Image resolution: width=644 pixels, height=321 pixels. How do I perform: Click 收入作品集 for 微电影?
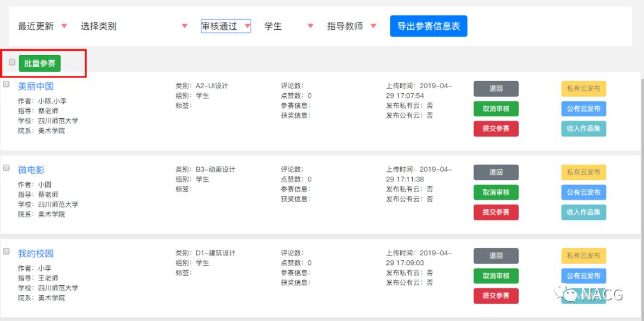point(584,212)
